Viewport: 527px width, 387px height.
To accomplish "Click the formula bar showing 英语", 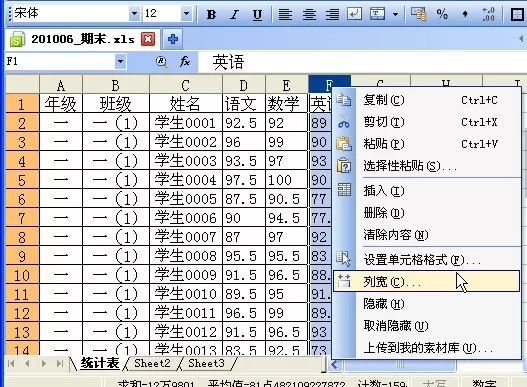I will pos(363,62).
